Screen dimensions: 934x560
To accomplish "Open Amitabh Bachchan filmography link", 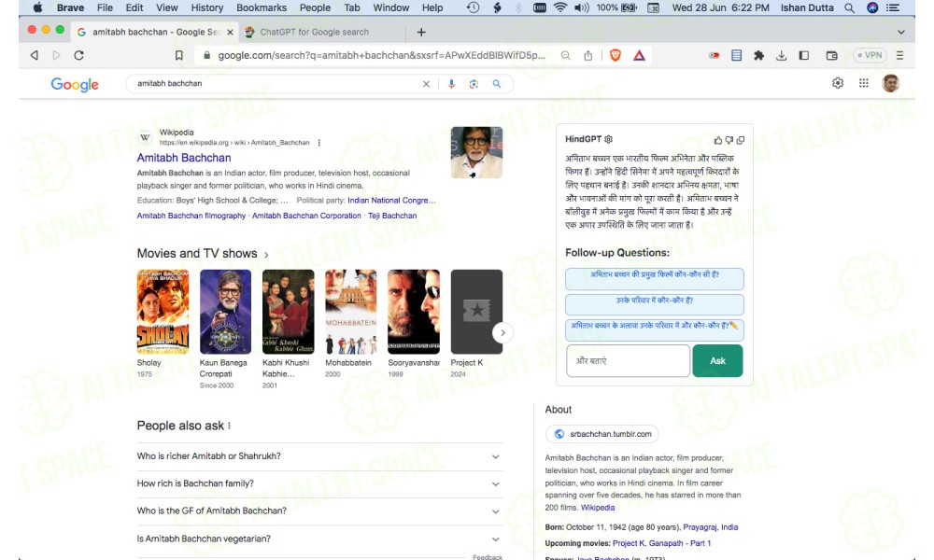I will pyautogui.click(x=191, y=216).
